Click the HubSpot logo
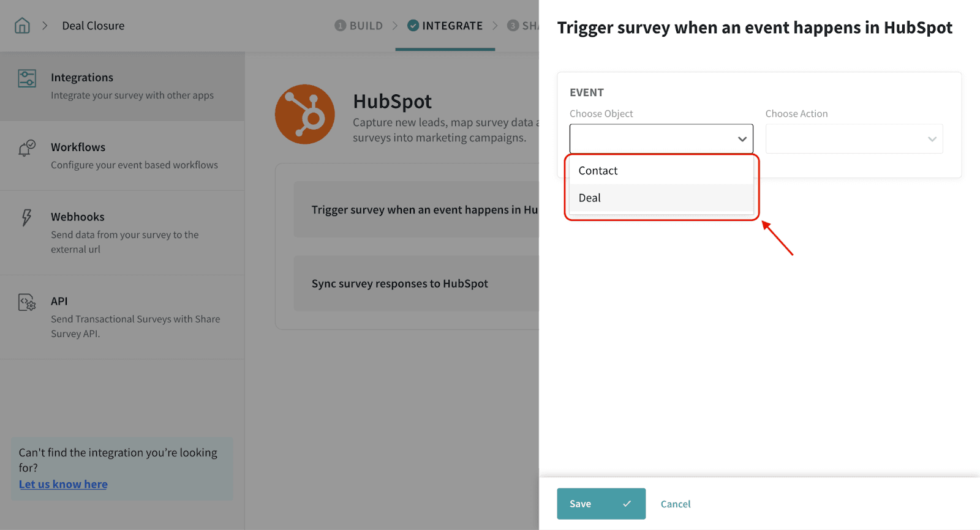Screen dimensions: 980x530 [304, 114]
